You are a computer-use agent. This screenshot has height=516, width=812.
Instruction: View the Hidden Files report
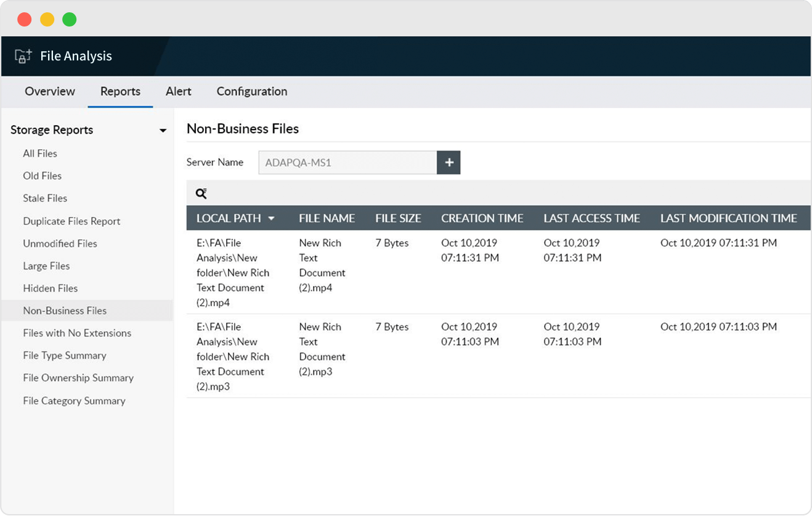[x=51, y=288]
